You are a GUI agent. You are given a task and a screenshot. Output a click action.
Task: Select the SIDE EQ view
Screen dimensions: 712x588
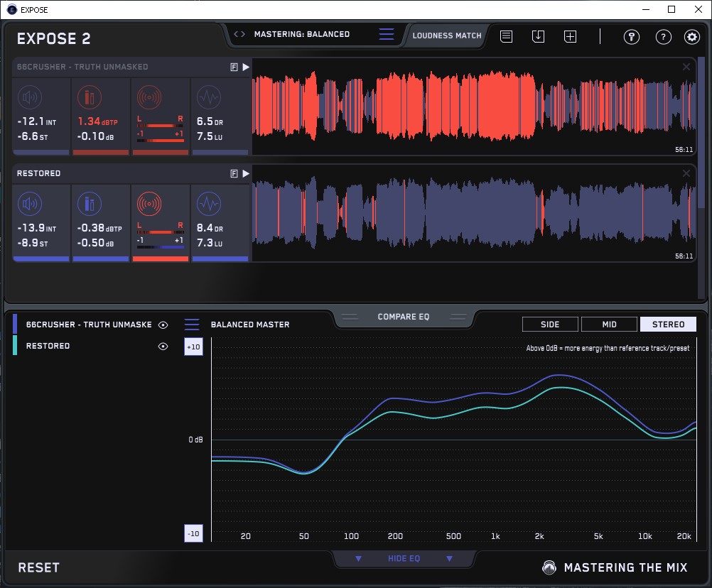(550, 325)
